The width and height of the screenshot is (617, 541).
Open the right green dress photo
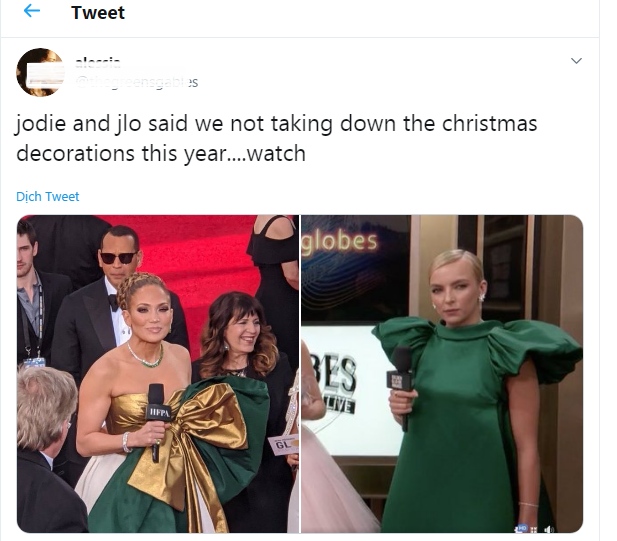pos(442,374)
